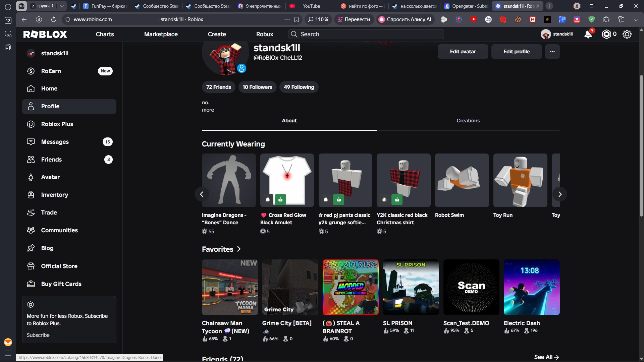
Task: Click Subscribe to Roblox Plus link
Action: coord(38,335)
